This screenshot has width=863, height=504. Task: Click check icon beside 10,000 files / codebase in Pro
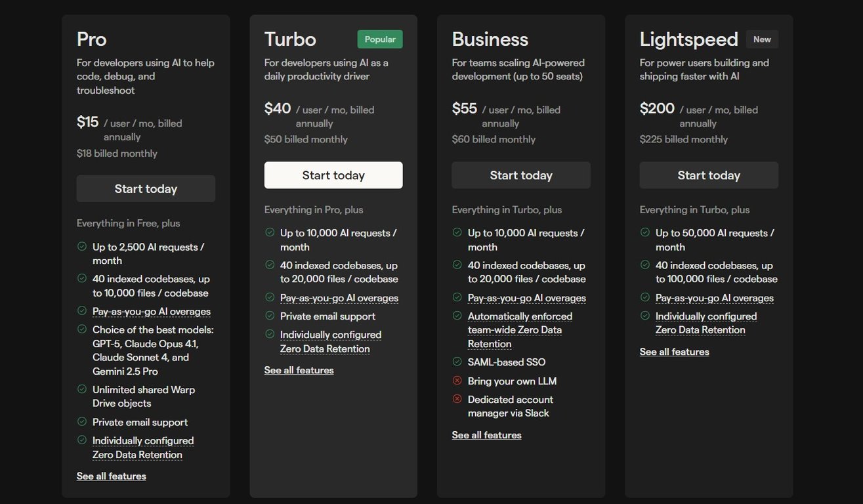[x=82, y=279]
